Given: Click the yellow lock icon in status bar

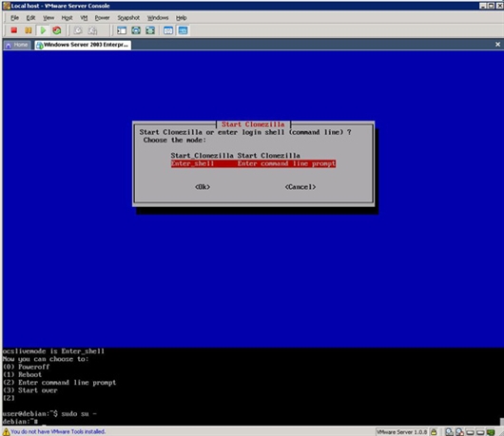Looking at the screenshot, I should point(434,432).
